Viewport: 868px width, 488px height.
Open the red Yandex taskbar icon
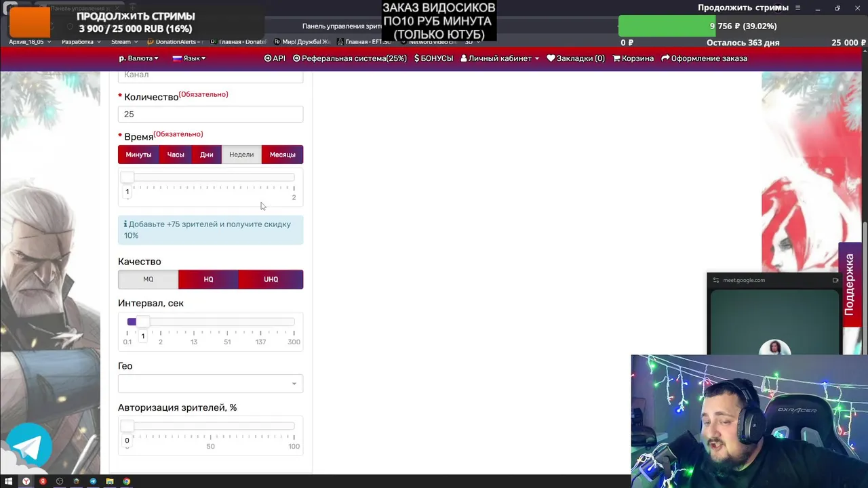[x=43, y=481]
